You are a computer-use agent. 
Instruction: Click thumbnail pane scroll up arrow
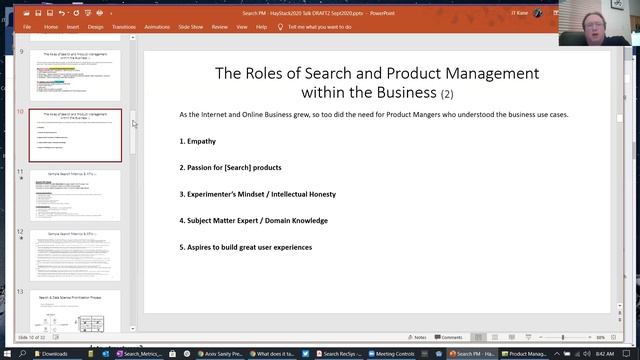[133, 38]
